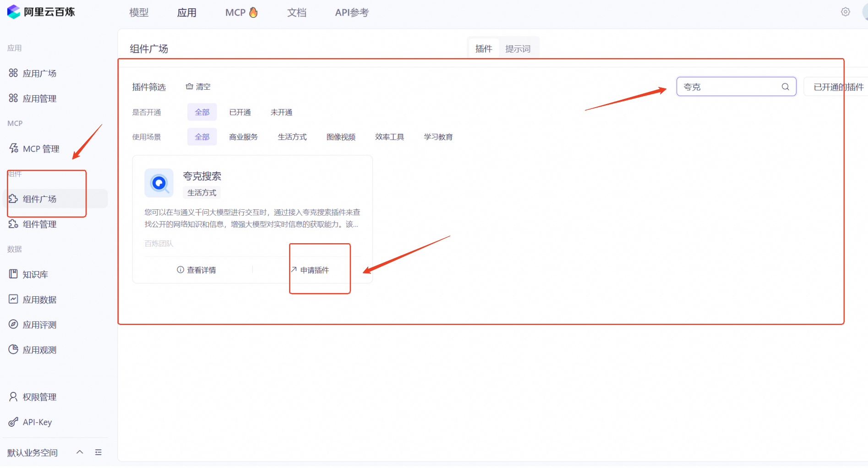Click the 清空 clear filter icon
Screen dimensions: 868x468
(x=189, y=86)
